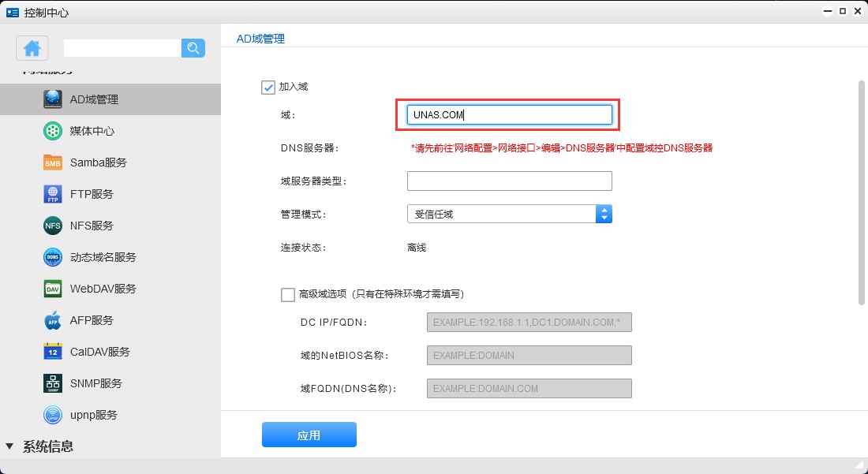The image size is (868, 474).
Task: Select the AFP服务 apple icon
Action: [x=53, y=320]
